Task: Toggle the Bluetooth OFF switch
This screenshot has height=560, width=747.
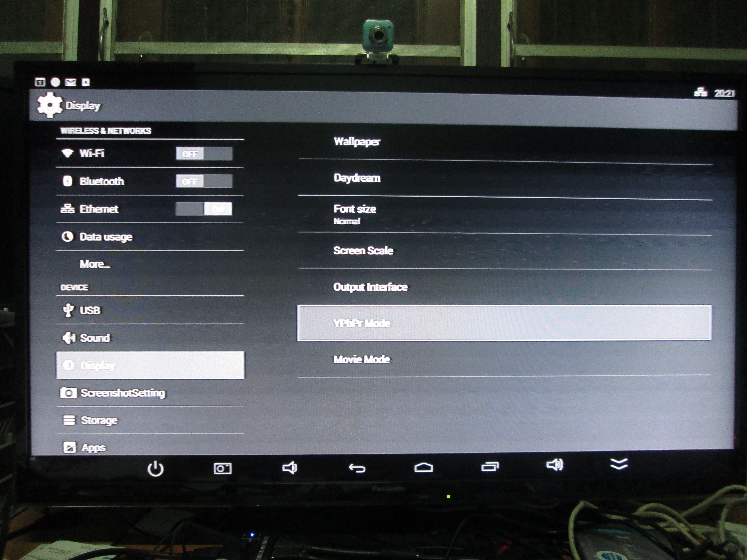Action: click(204, 181)
